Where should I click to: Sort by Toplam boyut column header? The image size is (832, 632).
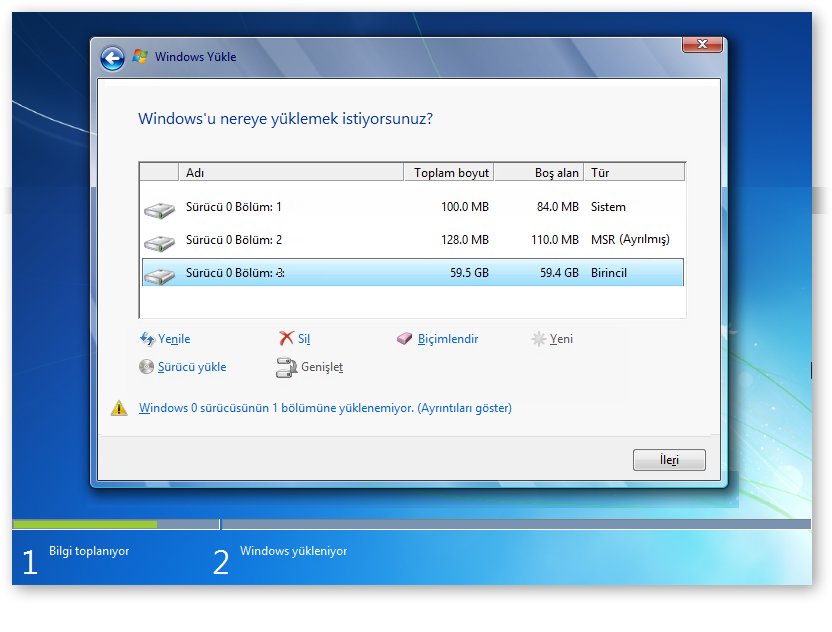point(450,173)
